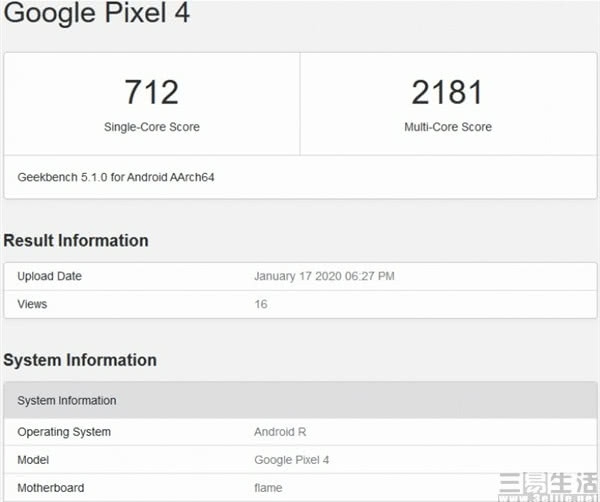Click the Result Information heading
The width and height of the screenshot is (600, 502).
[76, 240]
